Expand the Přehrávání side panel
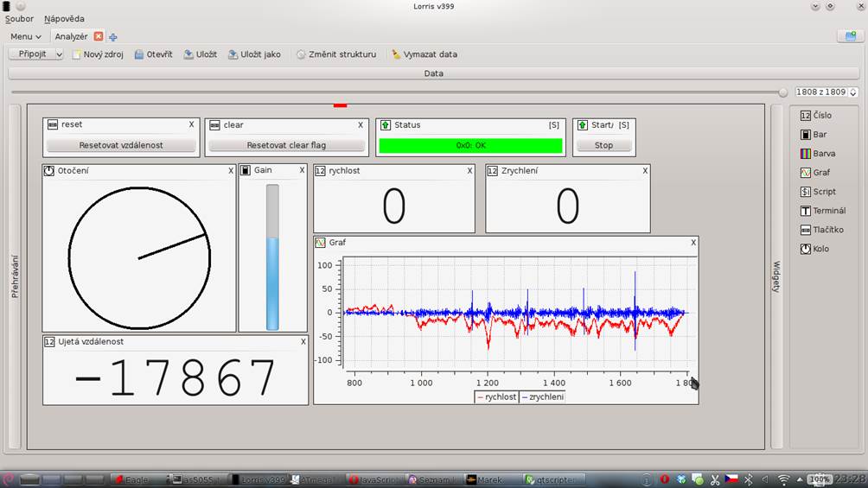868x488 pixels. (15, 276)
